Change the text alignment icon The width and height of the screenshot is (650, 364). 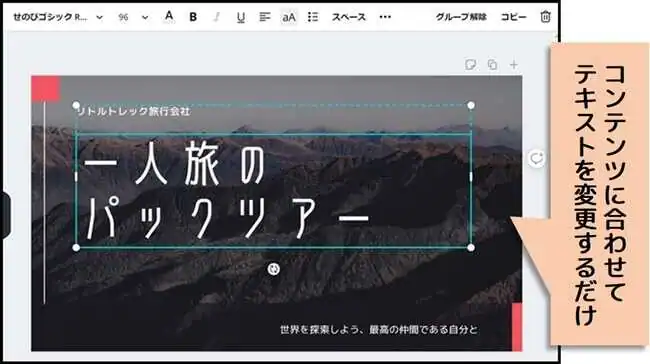[x=264, y=17]
